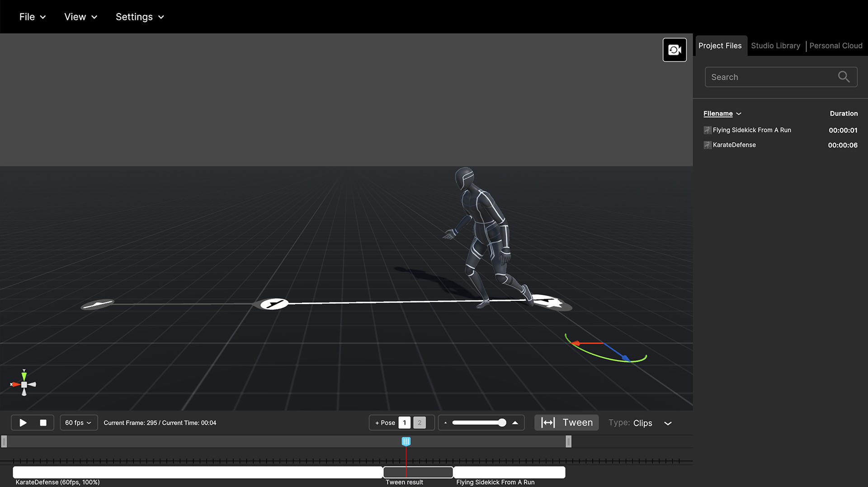Viewport: 868px width, 487px height.
Task: Click the search magnifier icon
Action: point(843,77)
